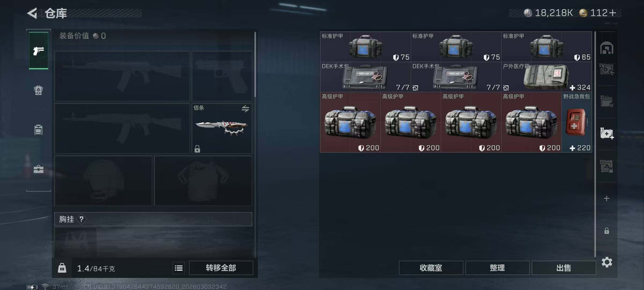Open the backpack tab in left sidebar
644x290 pixels.
(x=38, y=90)
